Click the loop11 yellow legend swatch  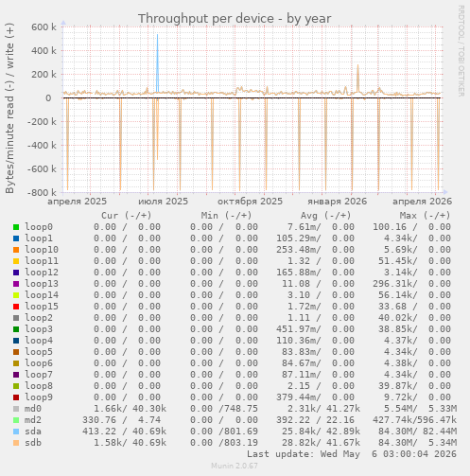(16, 261)
